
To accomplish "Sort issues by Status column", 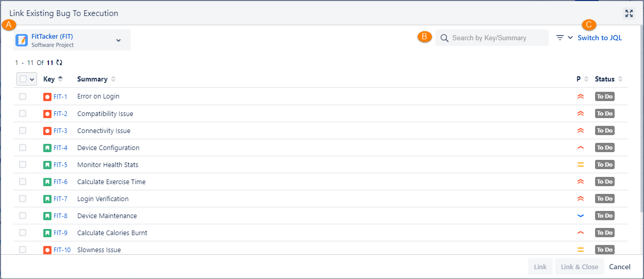I will [609, 79].
